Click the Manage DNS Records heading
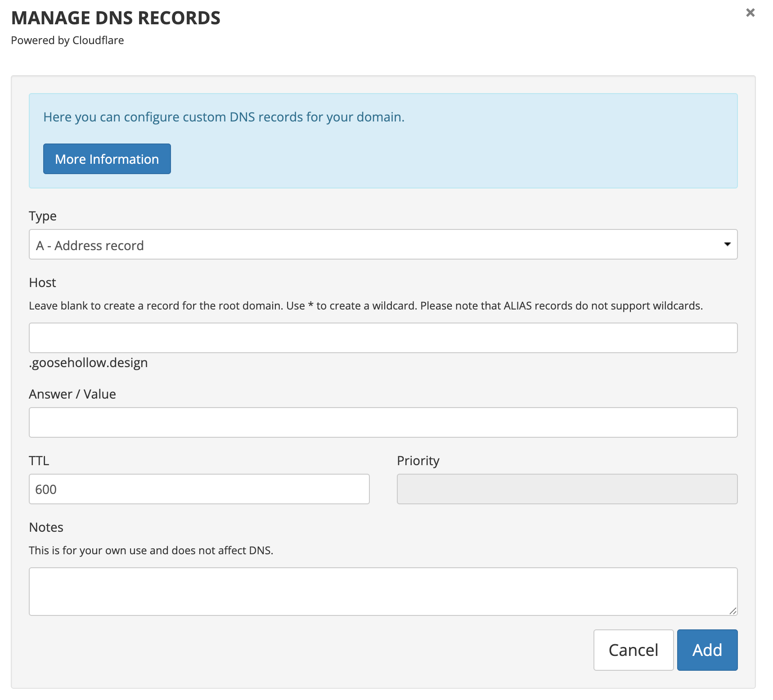 click(116, 18)
